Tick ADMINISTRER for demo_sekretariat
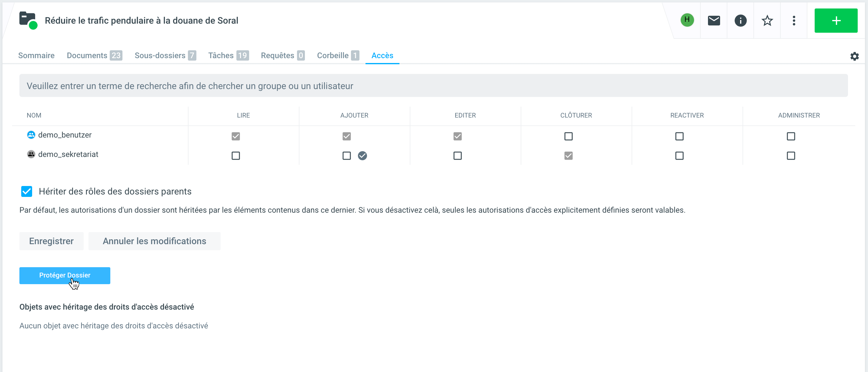Screen dimensions: 868x372 click(790, 155)
